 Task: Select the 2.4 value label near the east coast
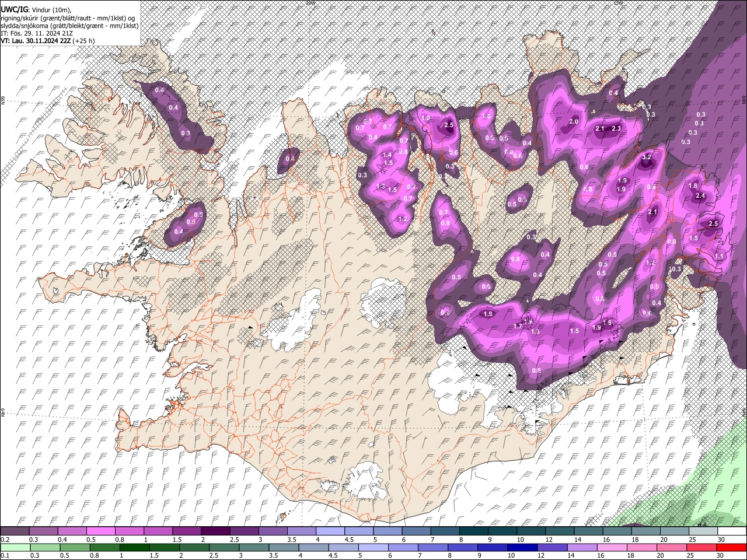pyautogui.click(x=701, y=196)
